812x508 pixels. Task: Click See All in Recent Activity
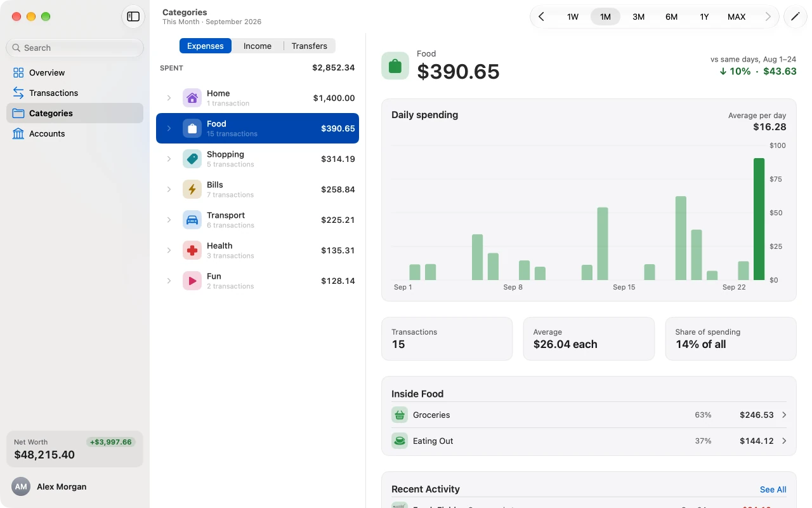tap(773, 490)
